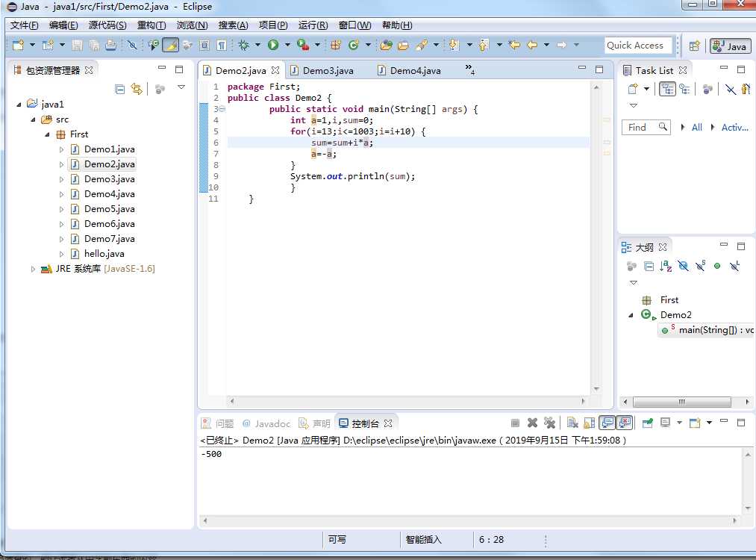Open the 文件(F) menu
This screenshot has height=560, width=756.
[x=24, y=25]
